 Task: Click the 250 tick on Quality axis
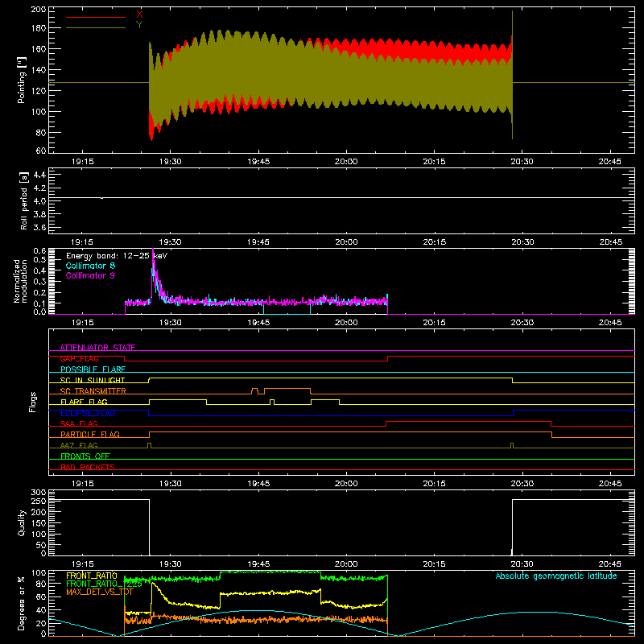(x=39, y=501)
